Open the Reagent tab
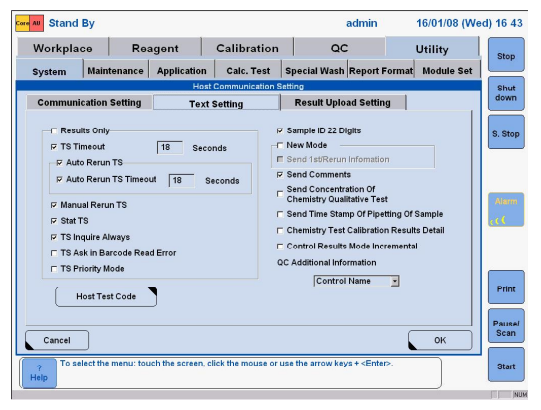 155,48
